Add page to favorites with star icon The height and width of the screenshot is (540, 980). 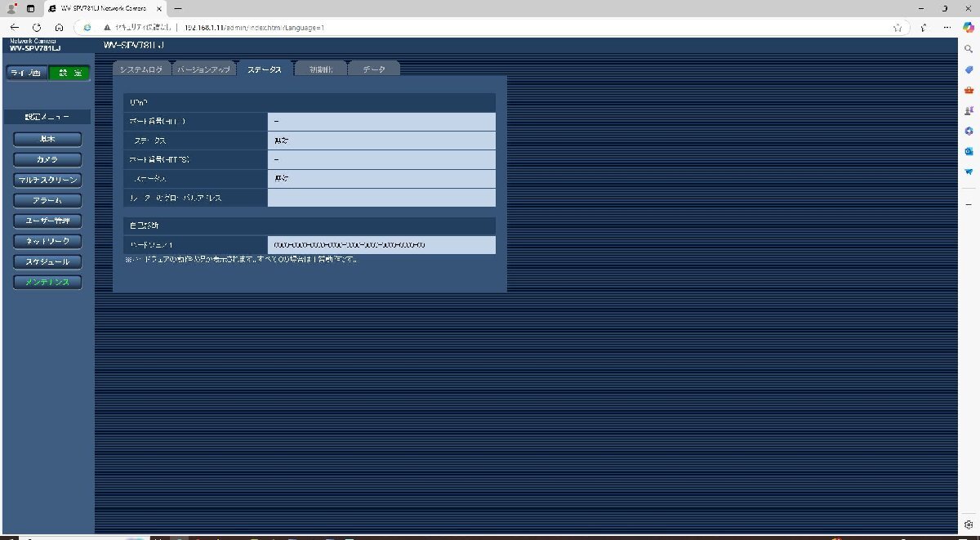pyautogui.click(x=898, y=27)
